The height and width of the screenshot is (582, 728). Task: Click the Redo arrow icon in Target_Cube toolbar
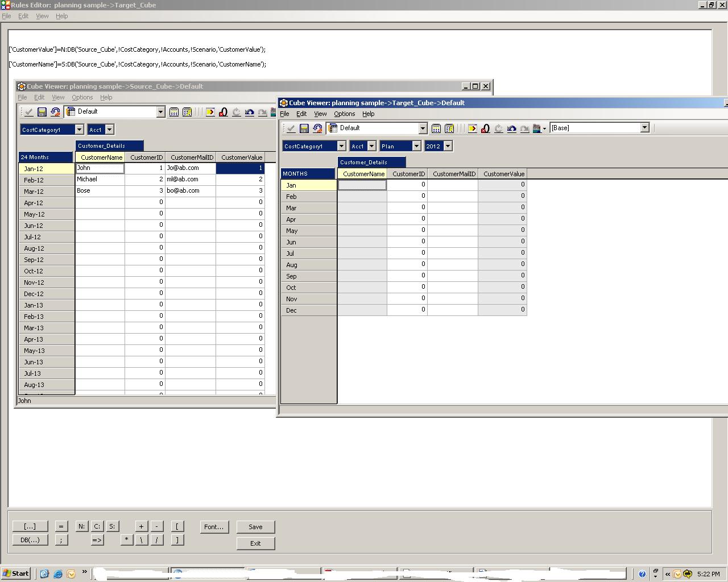coord(525,128)
